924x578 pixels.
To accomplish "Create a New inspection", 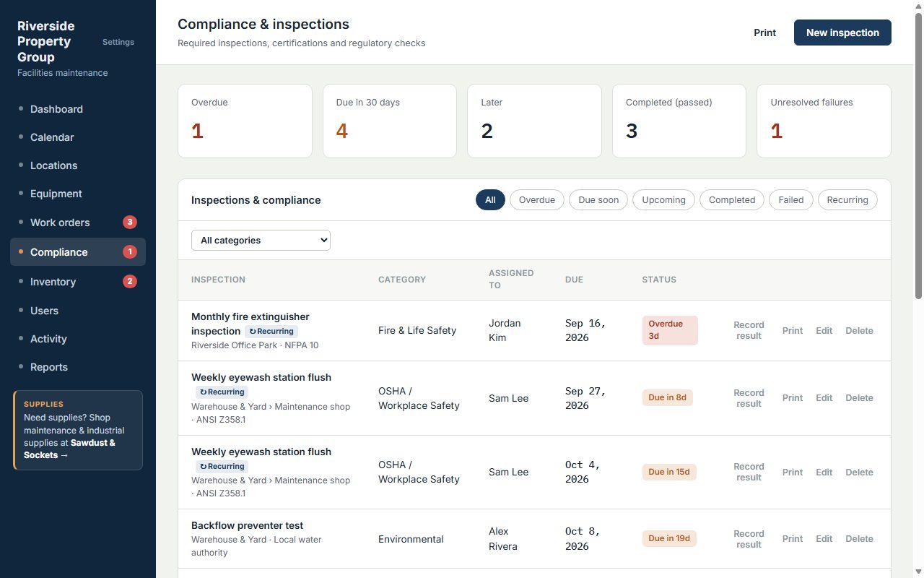I will [x=842, y=33].
